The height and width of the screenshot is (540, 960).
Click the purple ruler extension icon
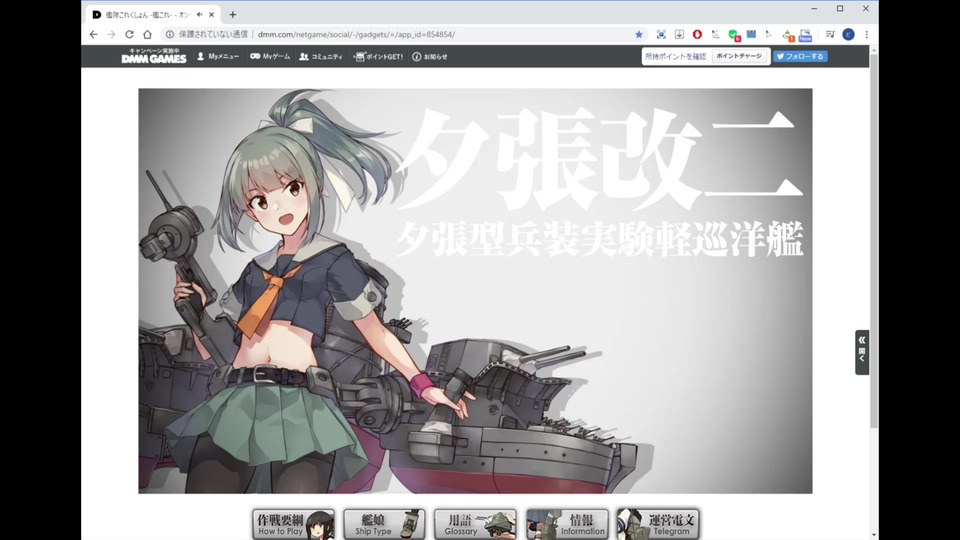[x=715, y=34]
